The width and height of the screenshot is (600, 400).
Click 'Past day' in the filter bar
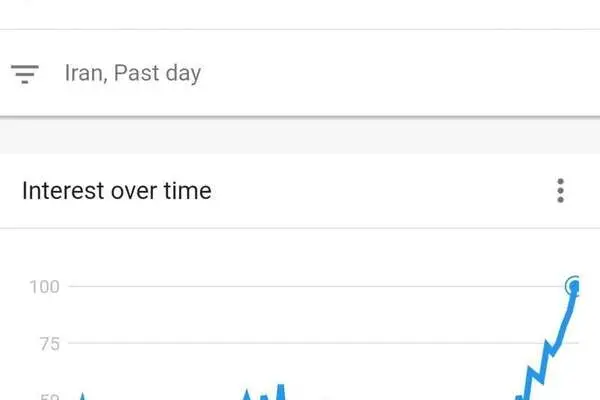[x=157, y=73]
